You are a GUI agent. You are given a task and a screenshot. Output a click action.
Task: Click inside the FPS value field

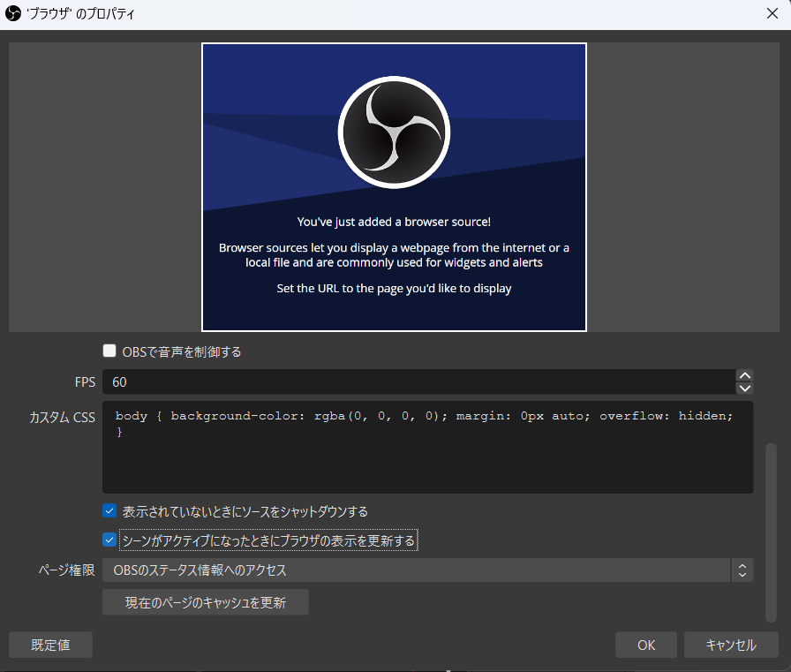(418, 381)
